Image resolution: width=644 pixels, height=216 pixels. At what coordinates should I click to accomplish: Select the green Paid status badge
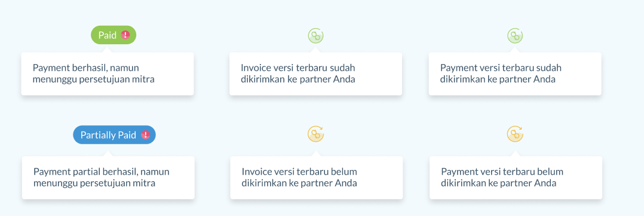click(x=114, y=35)
